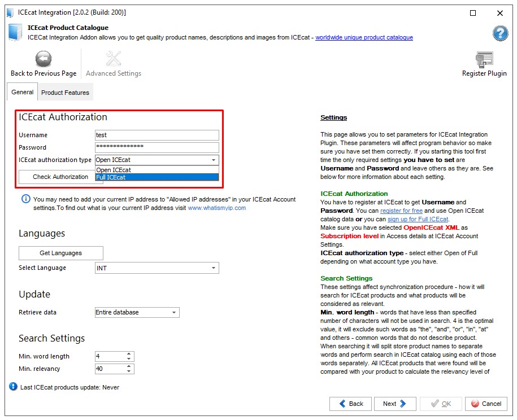517x420 pixels.
Task: Click the Back button
Action: coord(350,404)
